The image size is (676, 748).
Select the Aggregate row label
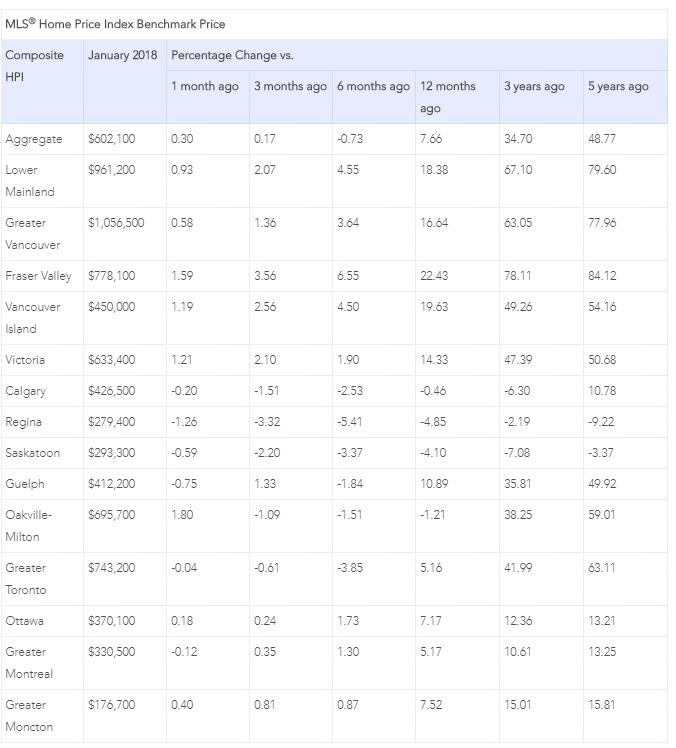pyautogui.click(x=34, y=139)
